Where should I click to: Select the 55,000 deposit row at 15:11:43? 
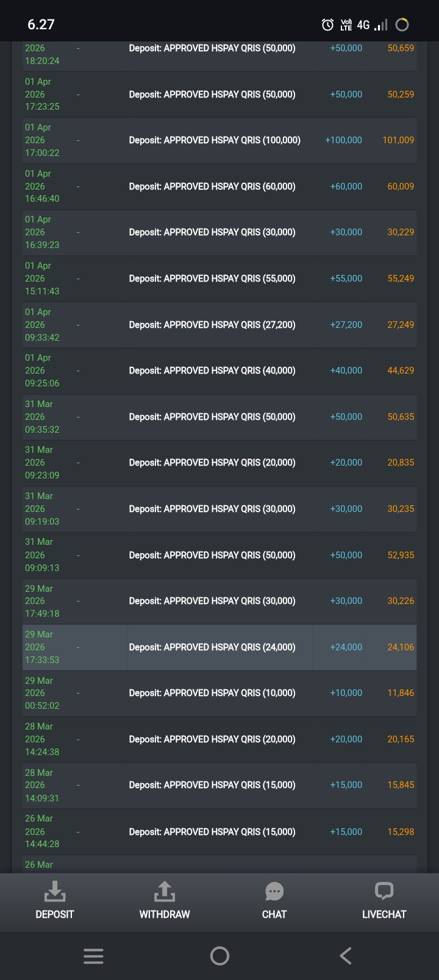tap(220, 279)
